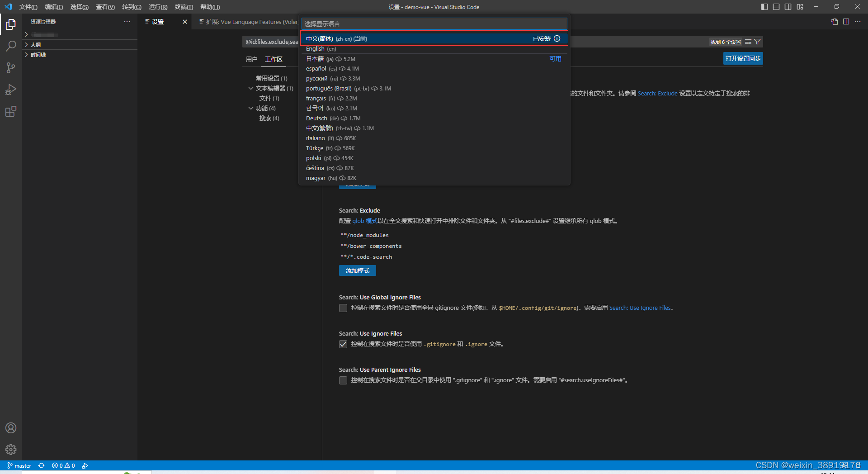Follow the Search: Use Ignore Files link
868x474 pixels.
click(640, 308)
